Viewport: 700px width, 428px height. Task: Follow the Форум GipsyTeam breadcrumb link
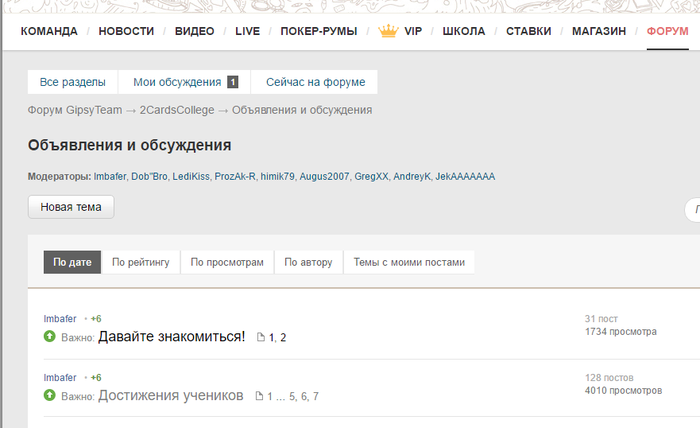[x=75, y=110]
